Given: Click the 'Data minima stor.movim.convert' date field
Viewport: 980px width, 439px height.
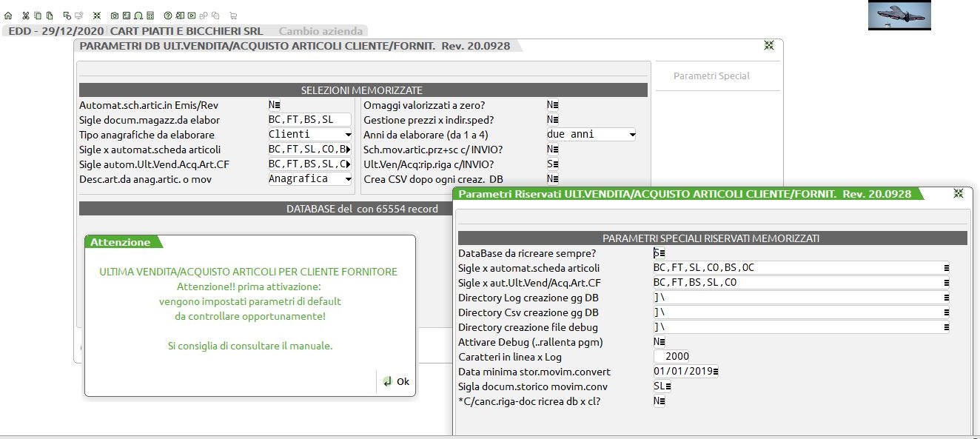Looking at the screenshot, I should (685, 372).
